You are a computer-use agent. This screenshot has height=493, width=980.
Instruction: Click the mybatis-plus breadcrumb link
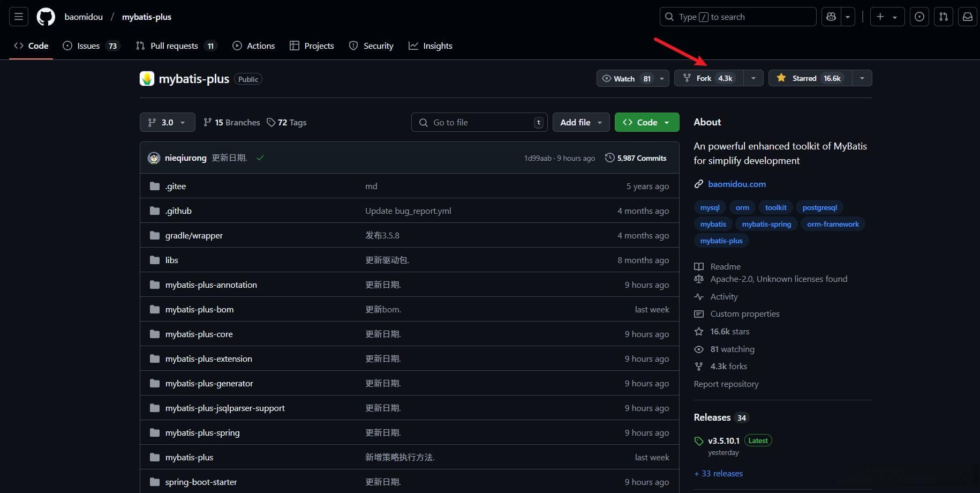[147, 17]
